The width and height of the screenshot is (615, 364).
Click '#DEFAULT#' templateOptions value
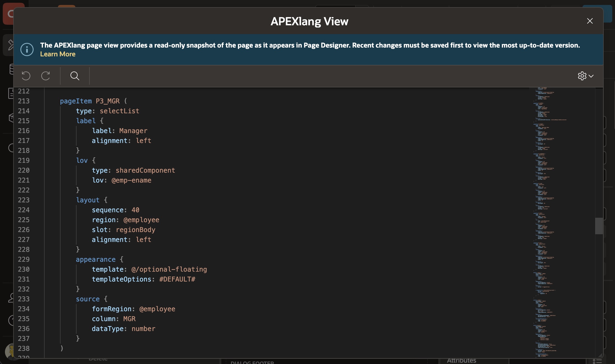pyautogui.click(x=177, y=279)
